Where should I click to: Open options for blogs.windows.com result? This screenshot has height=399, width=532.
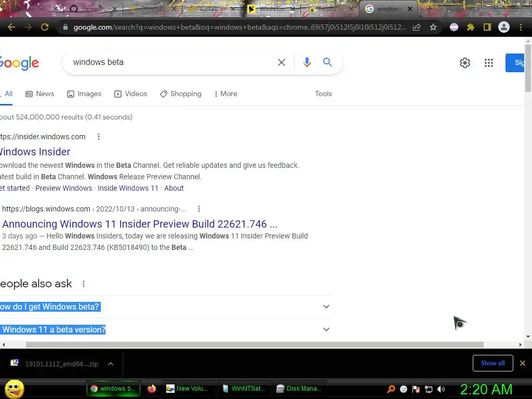coord(199,209)
